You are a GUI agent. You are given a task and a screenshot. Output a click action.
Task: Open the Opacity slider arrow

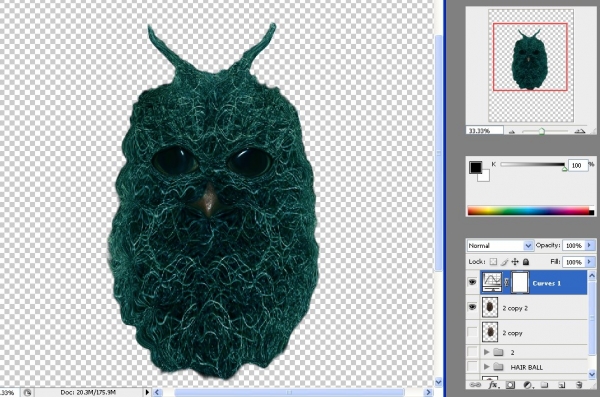tap(590, 245)
